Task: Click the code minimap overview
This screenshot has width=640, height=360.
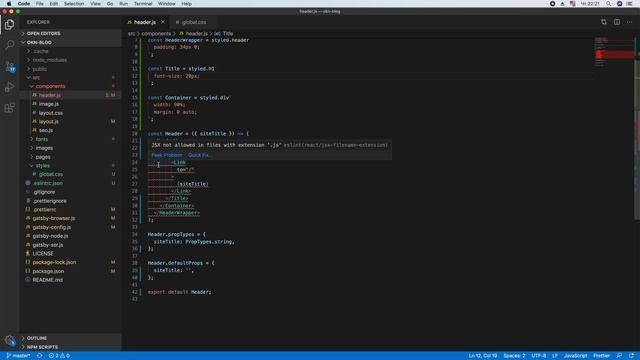Action: click(614, 53)
